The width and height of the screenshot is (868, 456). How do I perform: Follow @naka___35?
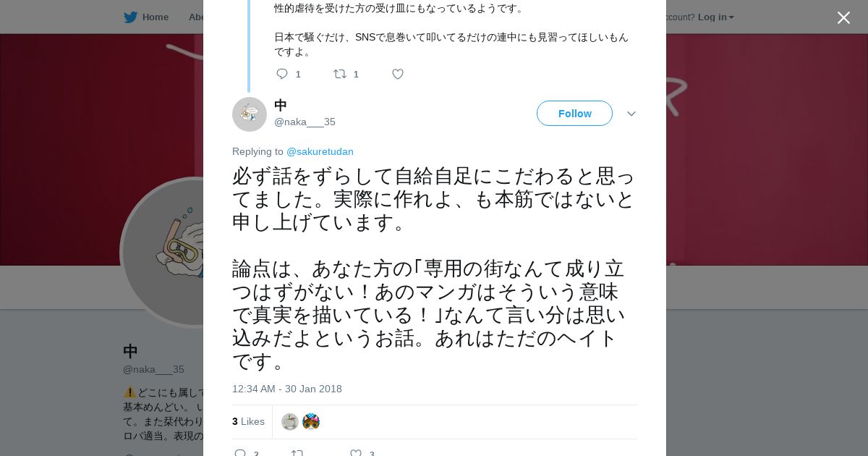(574, 114)
